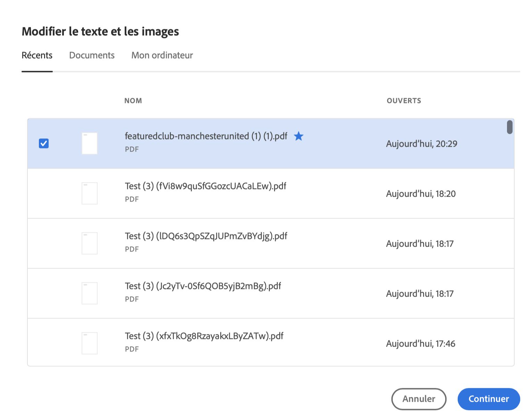Select file name featuredclub-manchesterunited (1) (1).pdf
This screenshot has width=532, height=415.
point(206,136)
